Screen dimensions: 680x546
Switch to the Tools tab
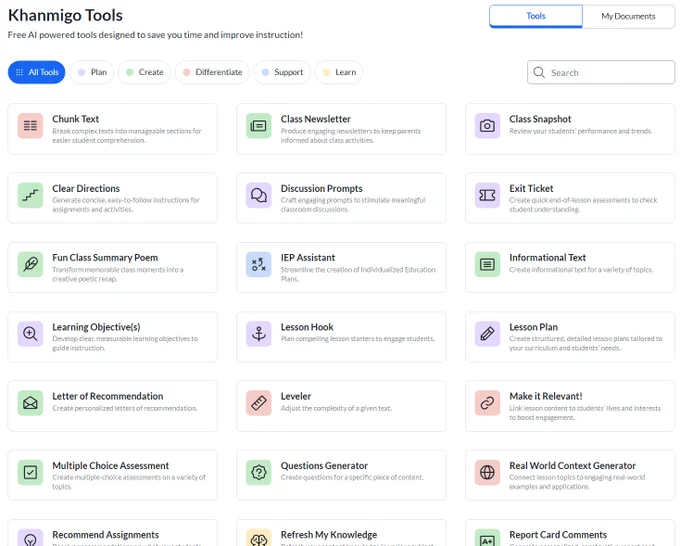coord(536,16)
